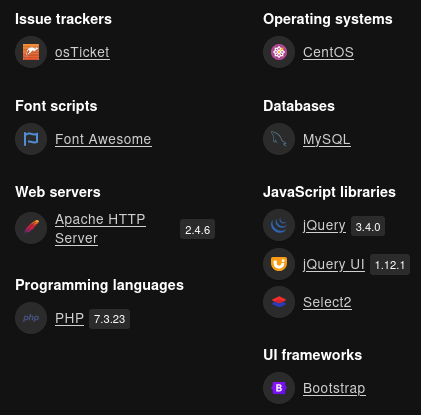Open the Apache HTTP Server link
Viewport: 421px width, 415px height.
(x=100, y=229)
